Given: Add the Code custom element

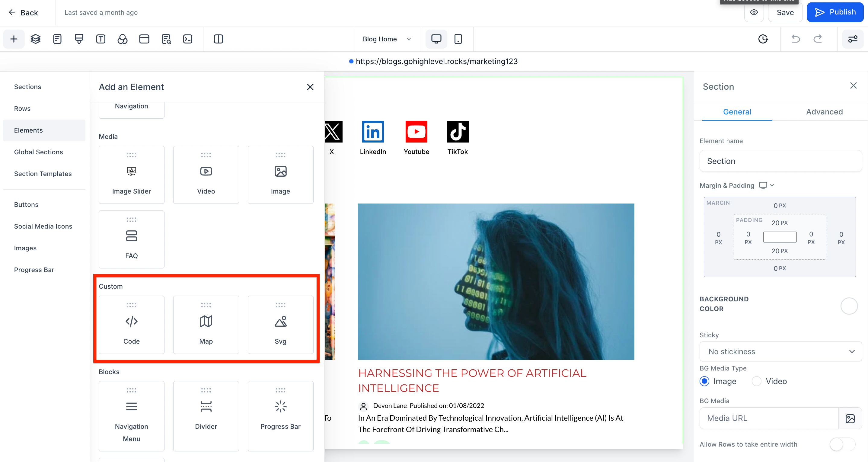Looking at the screenshot, I should [131, 324].
